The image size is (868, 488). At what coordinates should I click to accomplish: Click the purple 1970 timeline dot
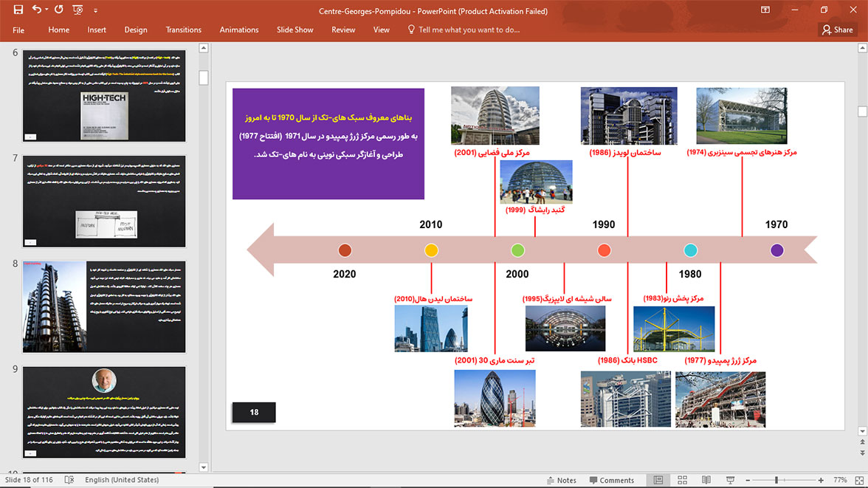click(776, 250)
